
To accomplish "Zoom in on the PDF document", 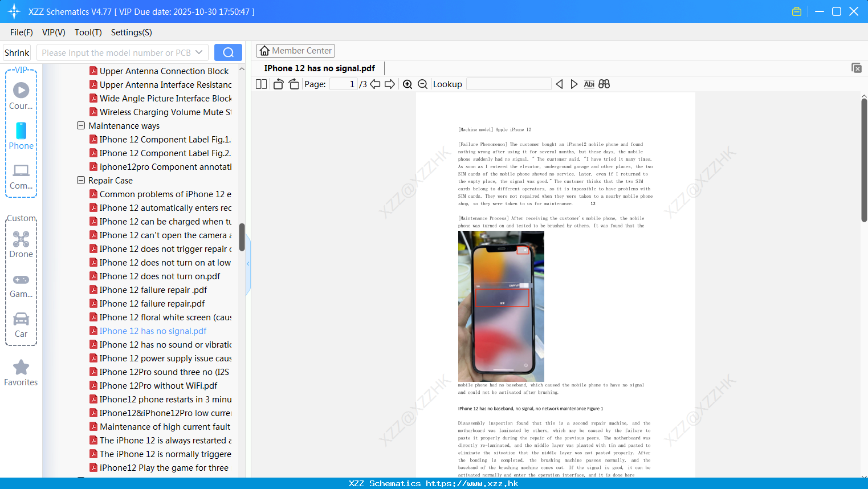I will coord(407,84).
